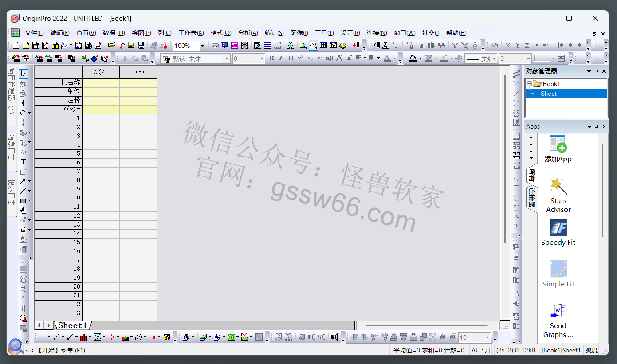Toggle Underline text formatting
This screenshot has height=364, width=617.
pos(291,59)
